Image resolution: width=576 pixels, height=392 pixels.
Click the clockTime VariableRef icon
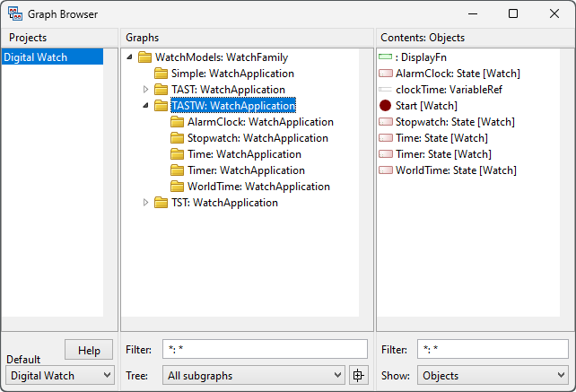coord(386,90)
